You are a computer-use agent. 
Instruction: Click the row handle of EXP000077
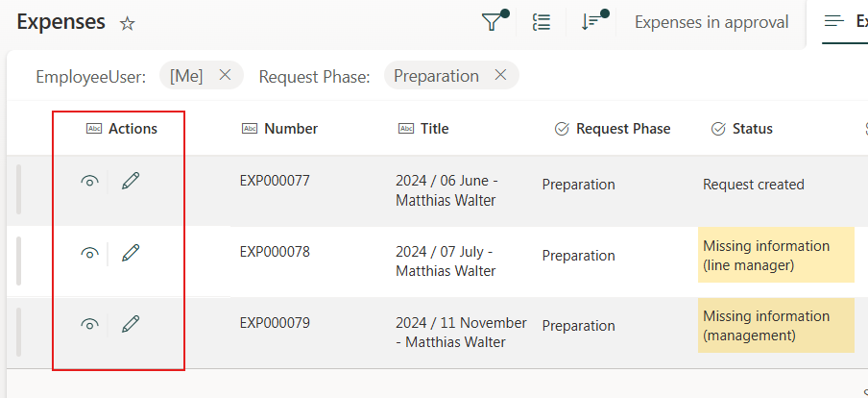[18, 189]
